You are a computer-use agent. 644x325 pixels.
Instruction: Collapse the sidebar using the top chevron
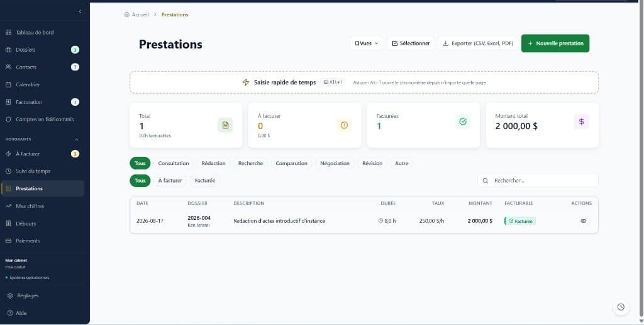point(80,11)
